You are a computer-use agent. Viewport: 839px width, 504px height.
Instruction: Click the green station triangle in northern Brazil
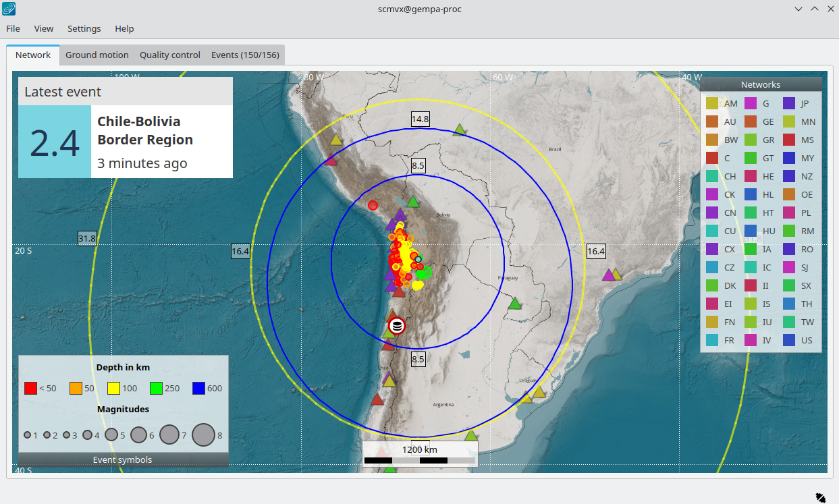(x=460, y=130)
